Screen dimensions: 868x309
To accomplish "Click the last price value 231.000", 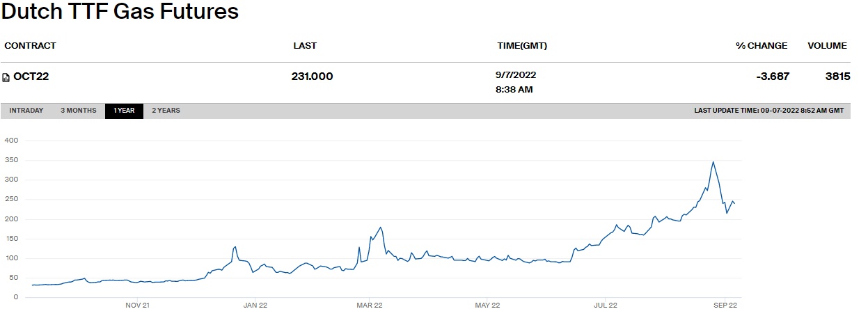I will coord(312,77).
